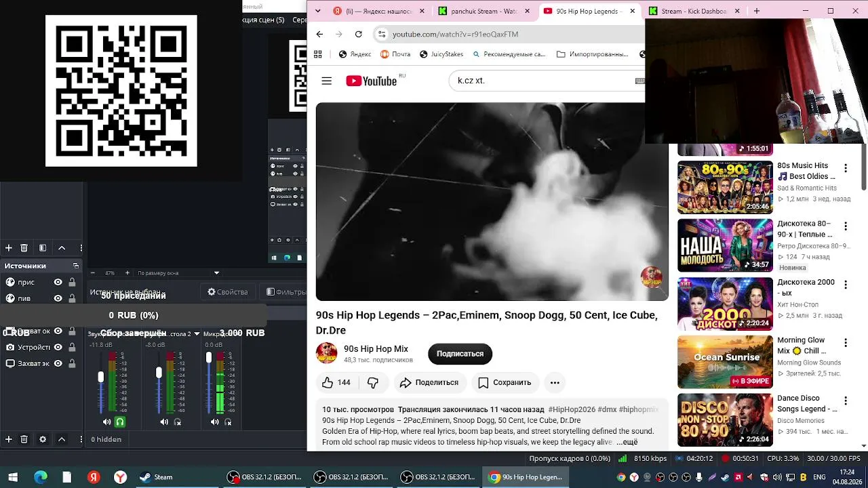Screen dimensions: 868x488
Task: Open scene filters icon in the Scenes footer
Action: tap(43, 248)
